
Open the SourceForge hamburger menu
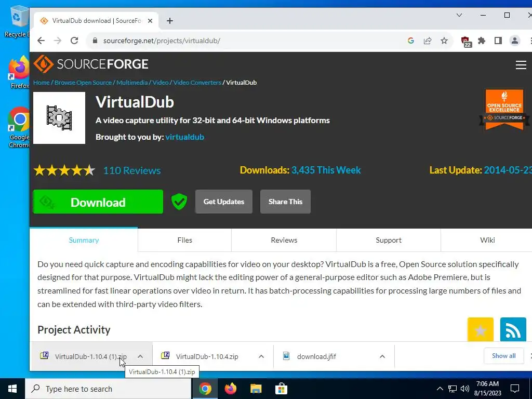point(521,65)
